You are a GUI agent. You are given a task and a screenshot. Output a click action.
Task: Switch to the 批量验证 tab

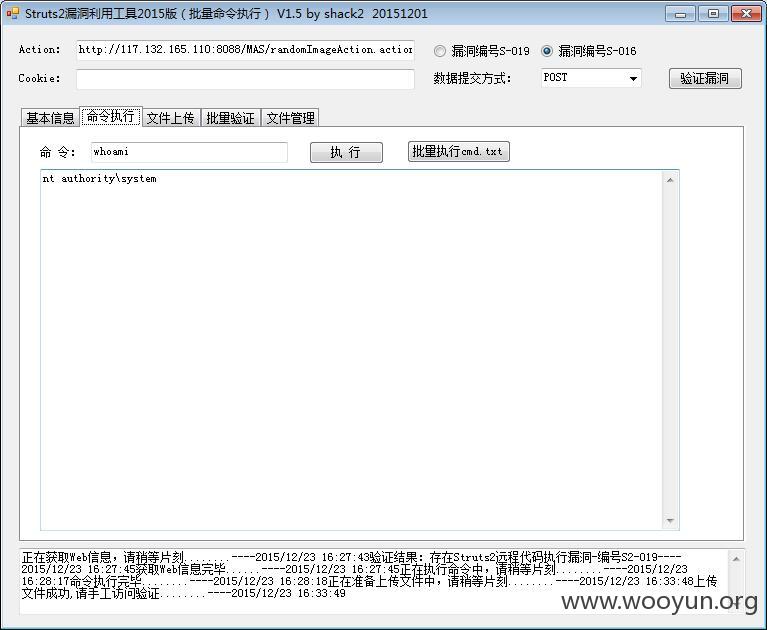tap(230, 118)
